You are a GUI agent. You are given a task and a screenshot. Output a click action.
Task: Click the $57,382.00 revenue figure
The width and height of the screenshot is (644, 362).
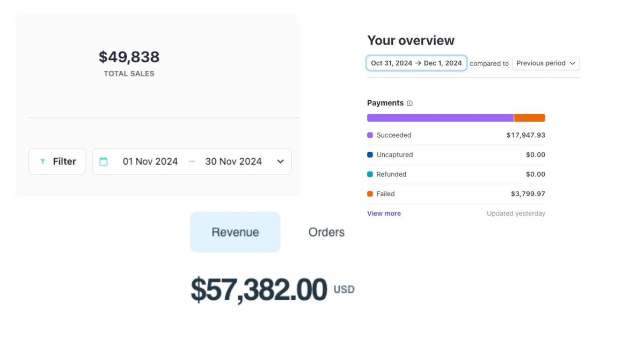pos(259,290)
